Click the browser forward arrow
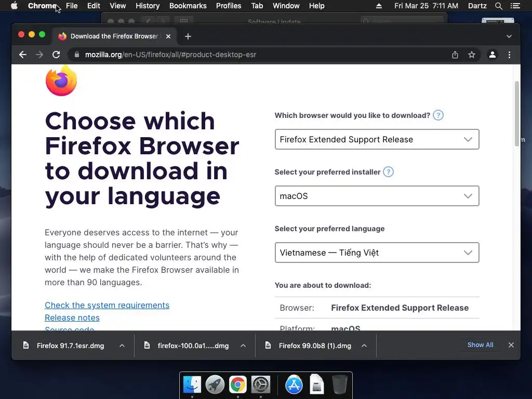The width and height of the screenshot is (532, 399). pyautogui.click(x=39, y=55)
